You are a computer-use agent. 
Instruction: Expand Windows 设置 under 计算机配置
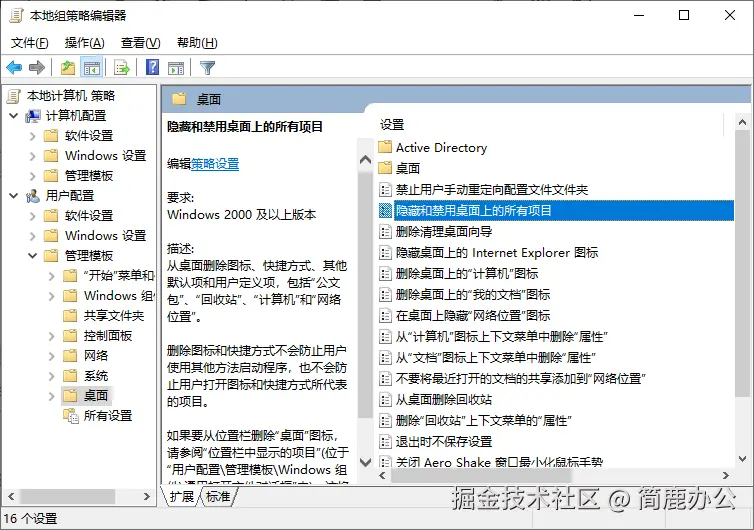click(x=33, y=156)
